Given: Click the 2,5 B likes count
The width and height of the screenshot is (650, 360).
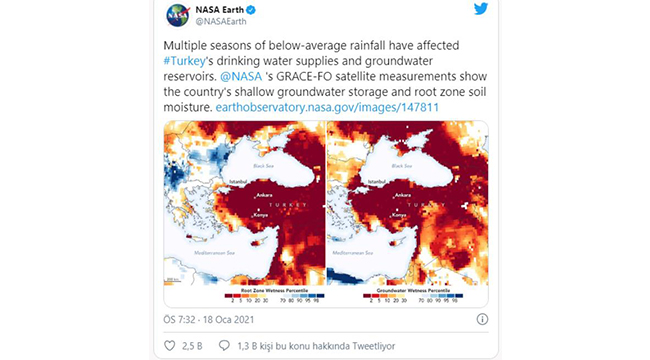Looking at the screenshot, I should click(192, 346).
